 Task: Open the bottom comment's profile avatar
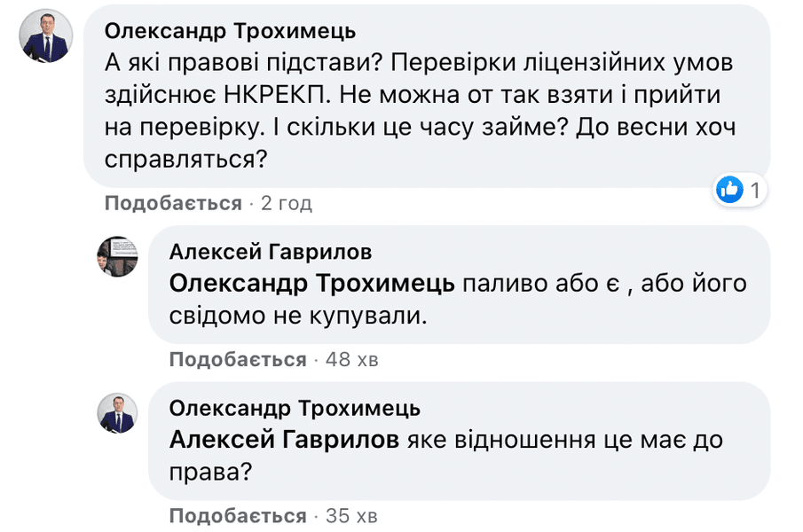pos(118,413)
